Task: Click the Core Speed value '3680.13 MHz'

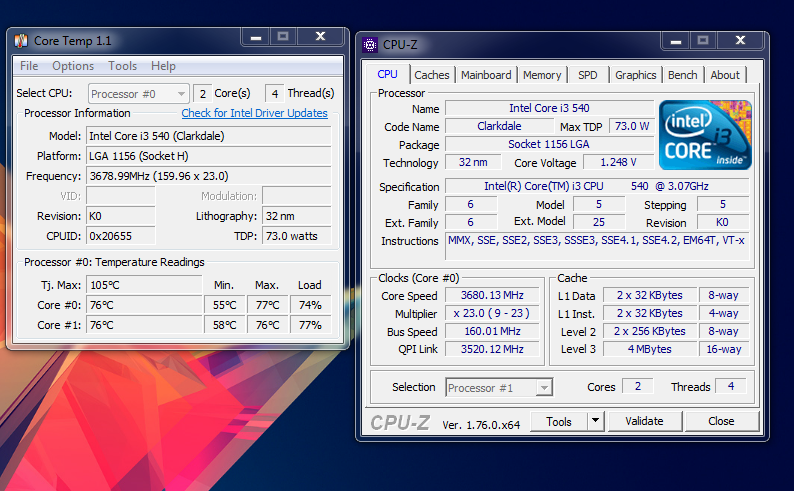Action: pyautogui.click(x=492, y=295)
